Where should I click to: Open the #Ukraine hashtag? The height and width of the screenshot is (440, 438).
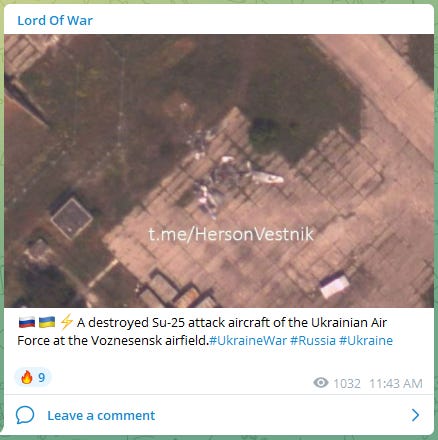click(366, 341)
